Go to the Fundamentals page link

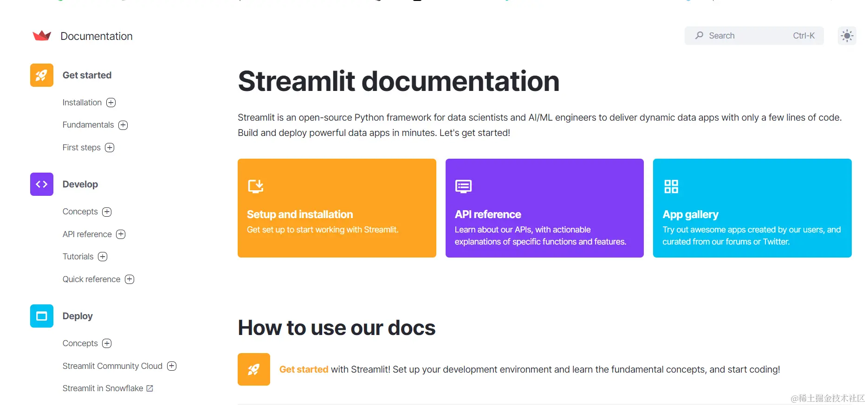point(88,125)
